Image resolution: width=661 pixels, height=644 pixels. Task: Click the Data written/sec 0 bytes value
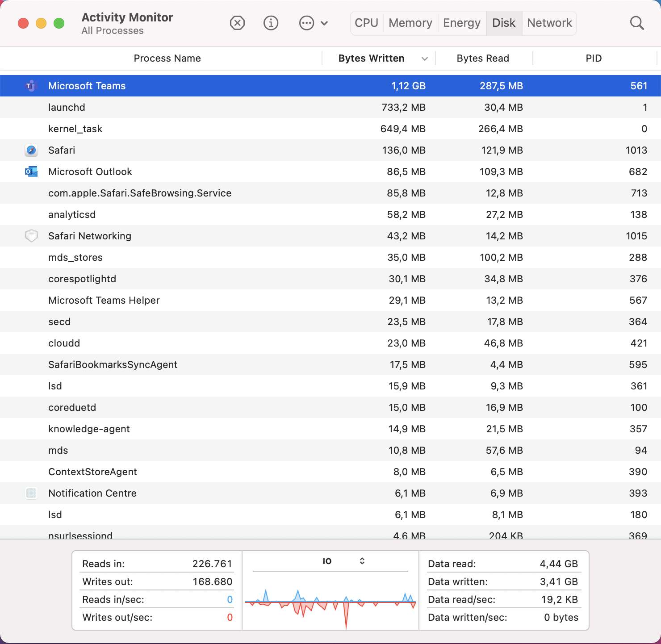(x=561, y=617)
